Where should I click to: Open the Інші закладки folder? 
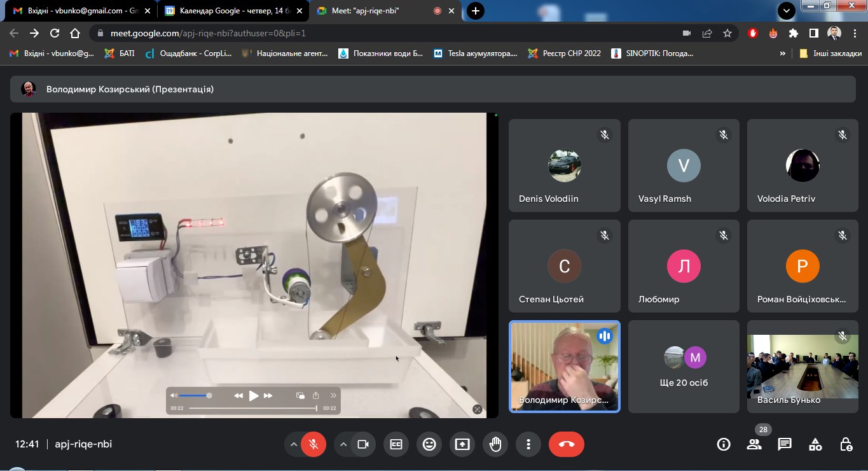[830, 53]
